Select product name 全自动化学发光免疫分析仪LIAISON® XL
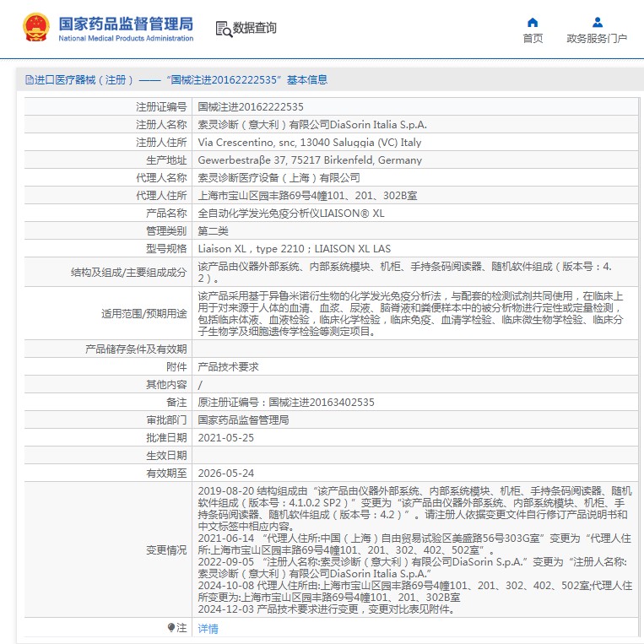The width and height of the screenshot is (644, 644). coord(291,214)
